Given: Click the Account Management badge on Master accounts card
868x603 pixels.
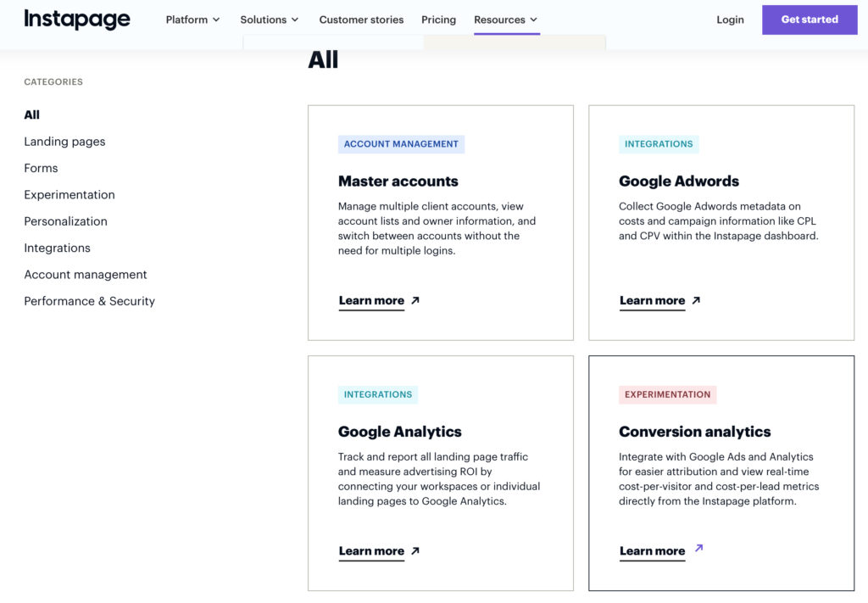Looking at the screenshot, I should pyautogui.click(x=401, y=143).
